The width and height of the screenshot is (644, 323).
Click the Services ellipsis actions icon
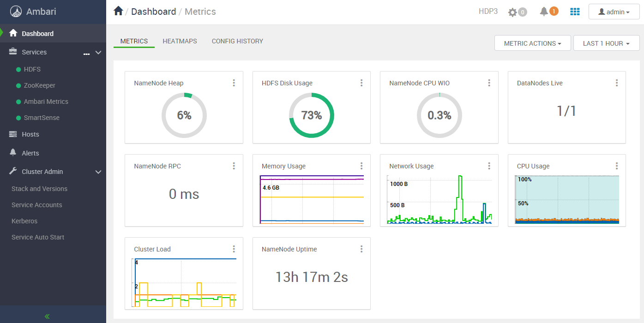86,54
